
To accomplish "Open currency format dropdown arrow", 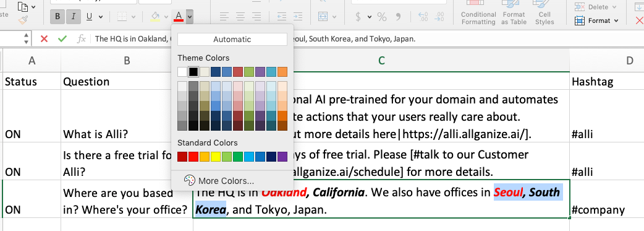I will [x=369, y=17].
